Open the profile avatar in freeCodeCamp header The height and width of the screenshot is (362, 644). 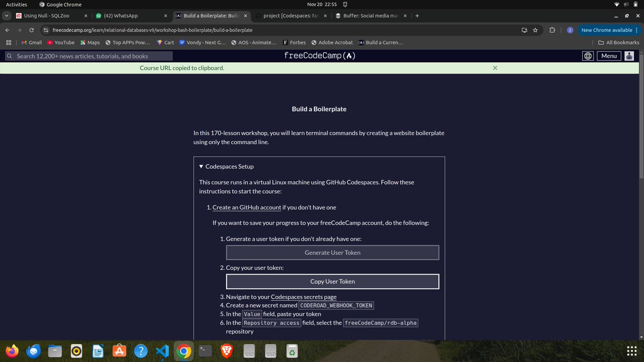coord(630,56)
